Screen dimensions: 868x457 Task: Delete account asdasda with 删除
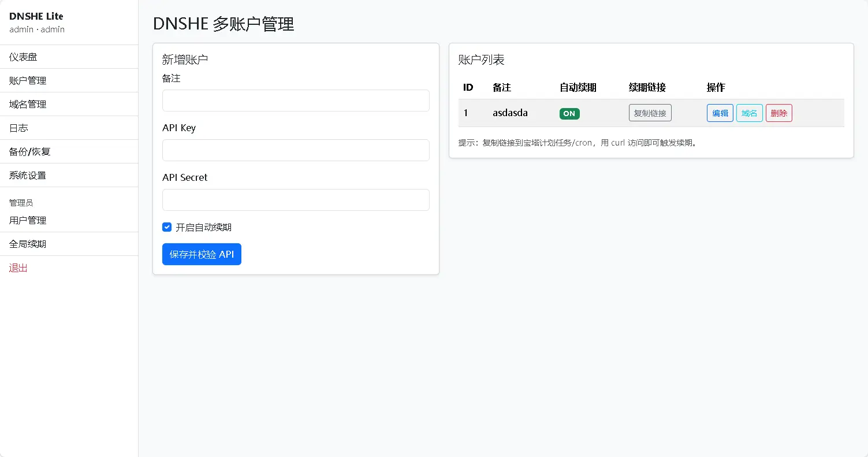click(778, 113)
